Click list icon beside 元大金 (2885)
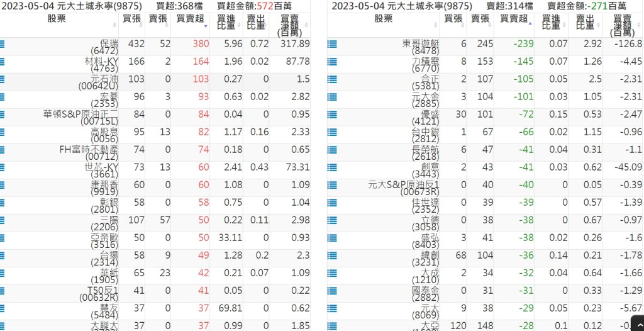Image resolution: width=644 pixels, height=331 pixels. 332,97
